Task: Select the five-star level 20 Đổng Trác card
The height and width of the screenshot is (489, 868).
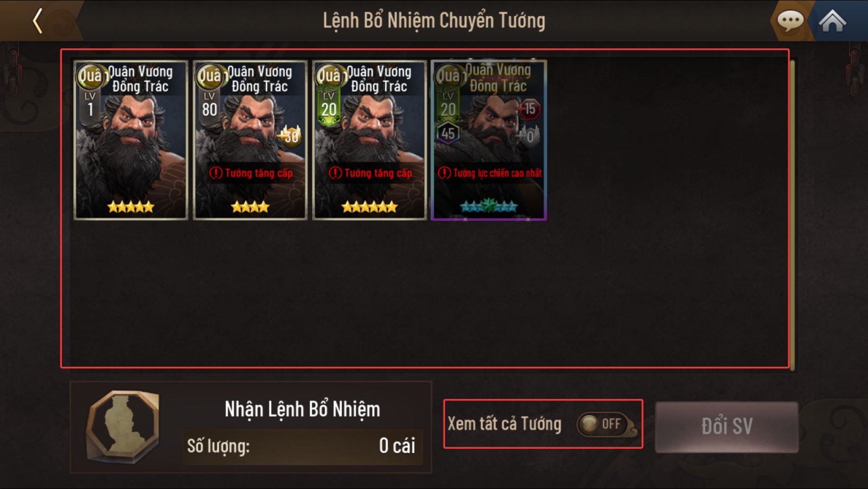Action: [x=369, y=140]
